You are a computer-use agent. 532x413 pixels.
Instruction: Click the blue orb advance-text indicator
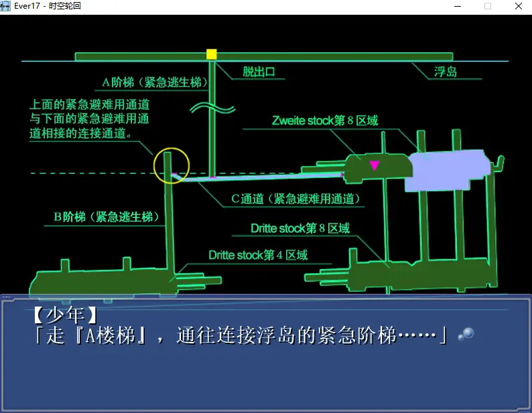466,334
